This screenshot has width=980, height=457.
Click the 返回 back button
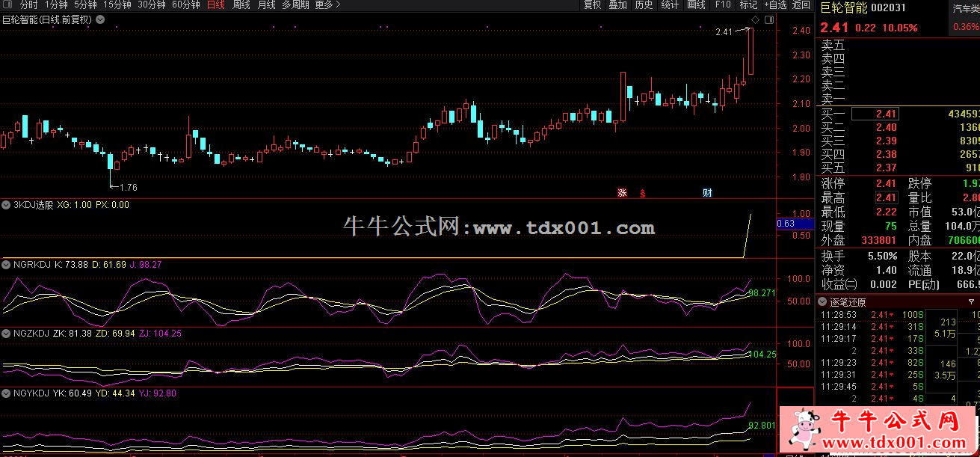click(x=801, y=4)
